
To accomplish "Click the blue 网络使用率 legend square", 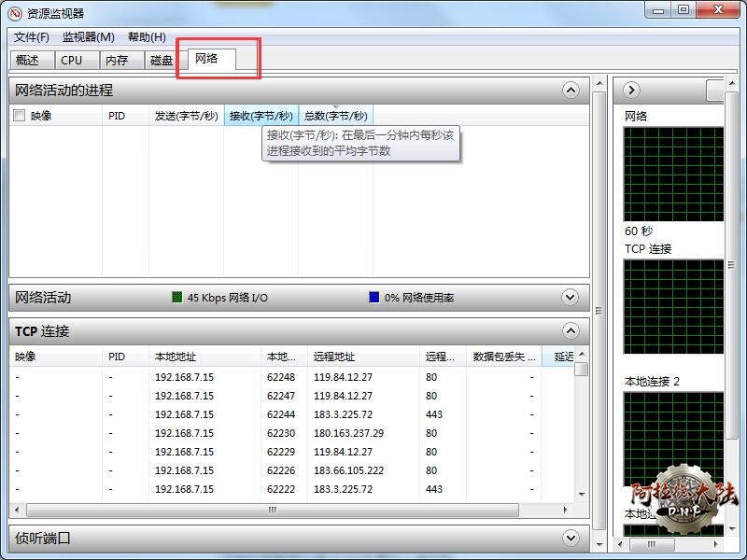I will click(374, 298).
